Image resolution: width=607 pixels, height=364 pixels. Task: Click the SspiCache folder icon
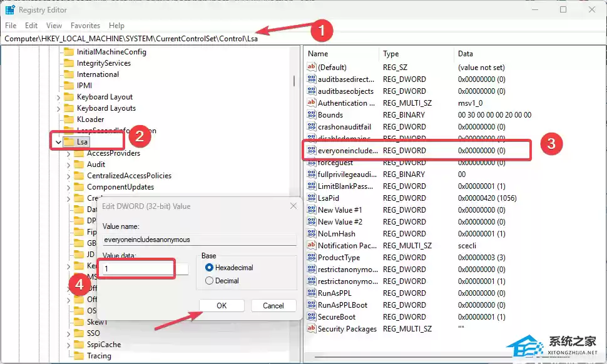click(79, 345)
